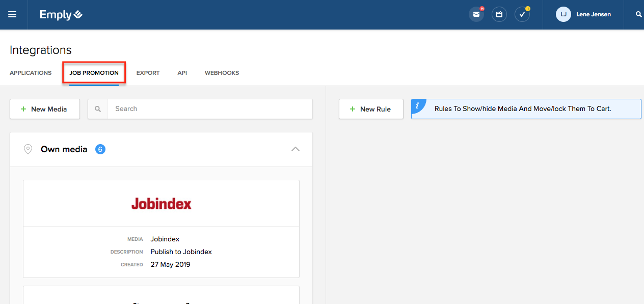Click the Jobindex logo thumbnail
The height and width of the screenshot is (304, 644).
[x=161, y=204]
